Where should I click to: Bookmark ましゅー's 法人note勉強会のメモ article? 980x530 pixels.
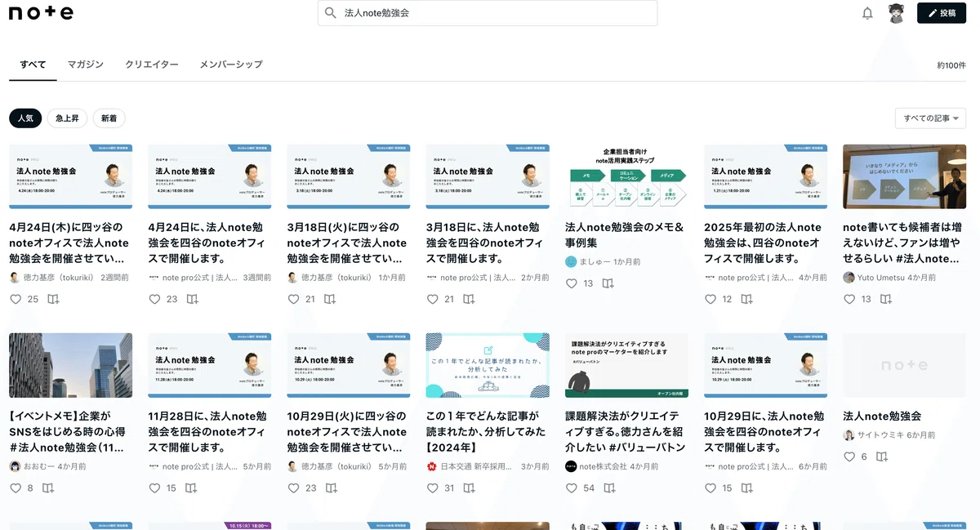pyautogui.click(x=608, y=283)
